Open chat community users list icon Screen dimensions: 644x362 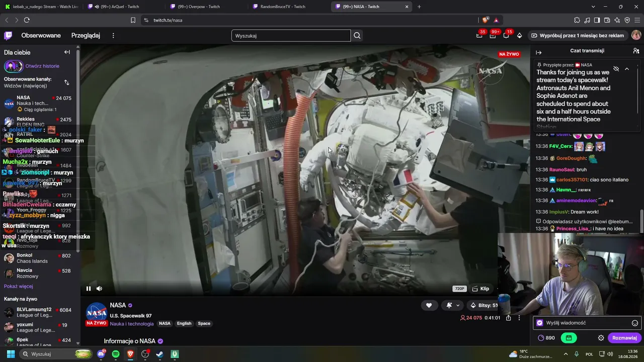coord(636,51)
